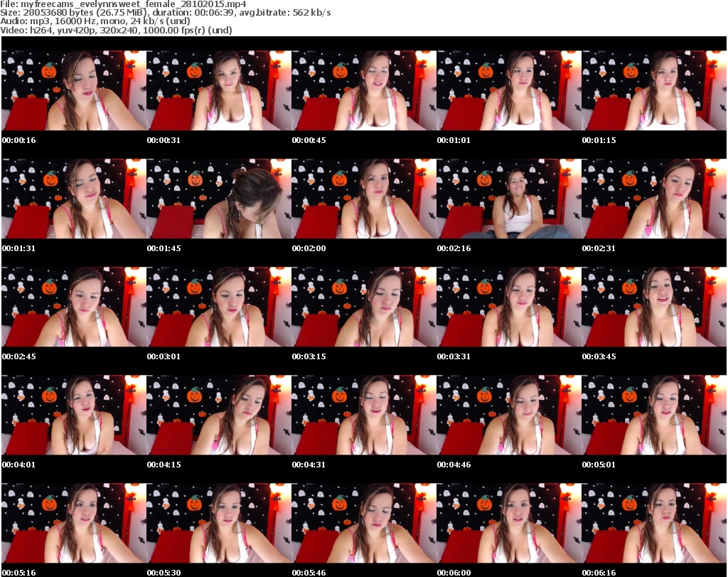Click the timestamp label 00:03:15

[309, 356]
